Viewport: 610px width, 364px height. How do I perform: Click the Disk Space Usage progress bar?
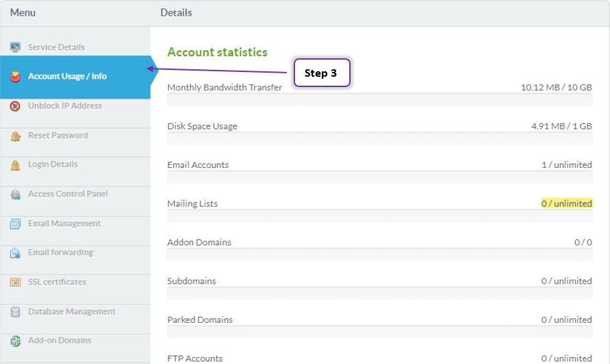coord(379,138)
